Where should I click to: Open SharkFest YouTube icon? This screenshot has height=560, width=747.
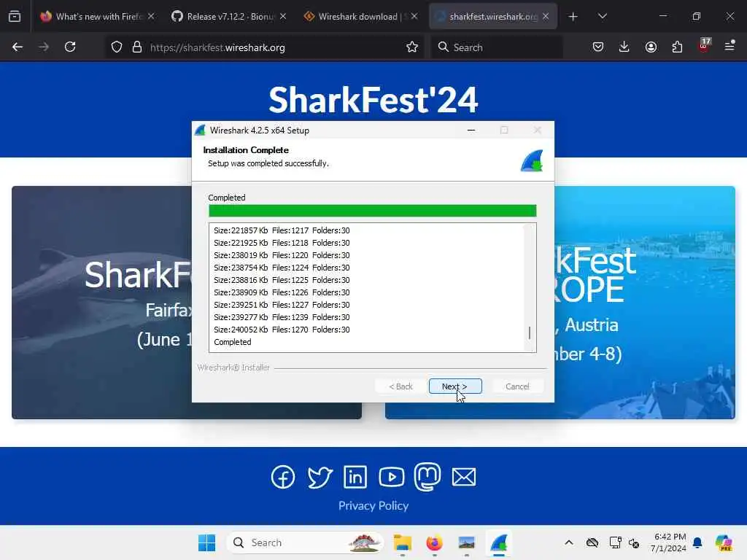point(392,477)
